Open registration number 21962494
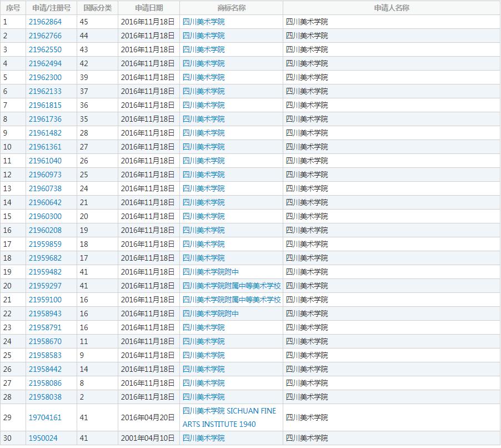 pyautogui.click(x=45, y=63)
